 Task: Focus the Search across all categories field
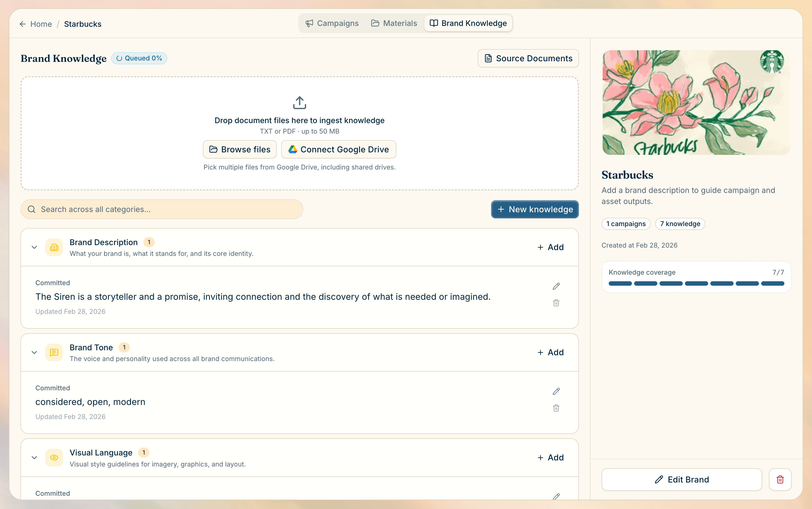(x=162, y=210)
